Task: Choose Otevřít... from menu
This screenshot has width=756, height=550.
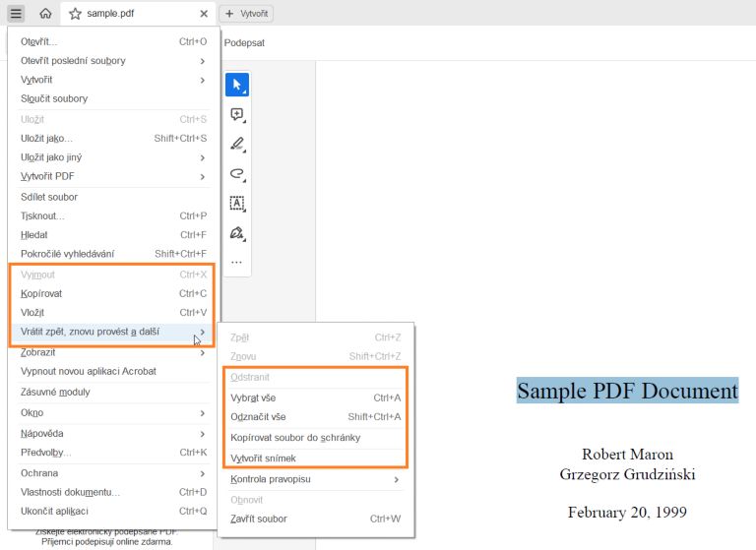Action: coord(114,42)
